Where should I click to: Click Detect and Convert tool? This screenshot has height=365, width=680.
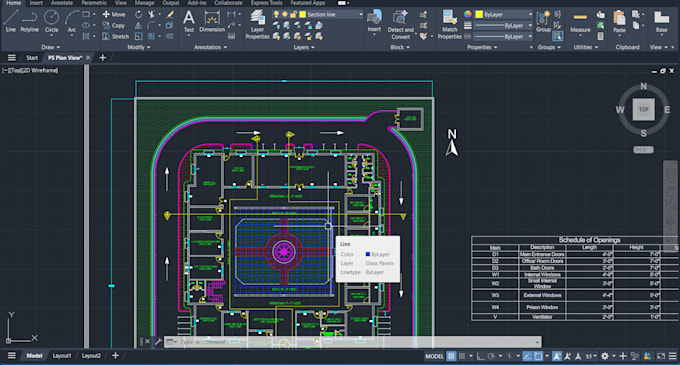click(x=400, y=25)
